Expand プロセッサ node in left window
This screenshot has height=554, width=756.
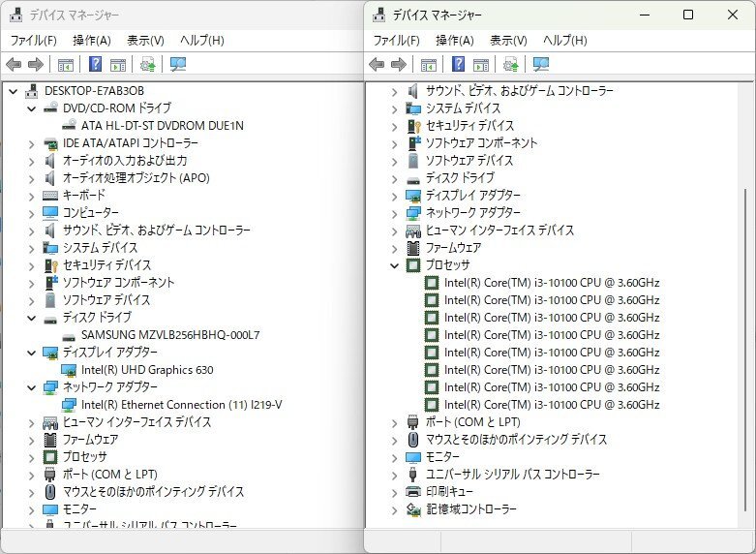32,457
